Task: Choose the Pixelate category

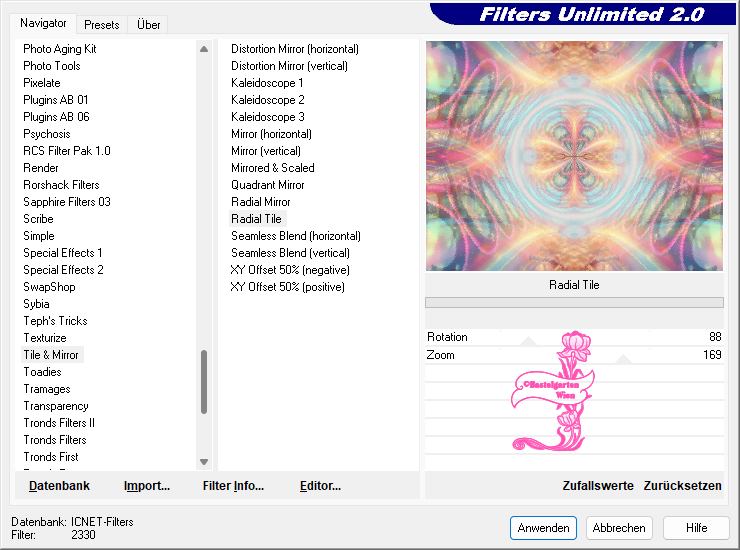Action: pyautogui.click(x=42, y=83)
